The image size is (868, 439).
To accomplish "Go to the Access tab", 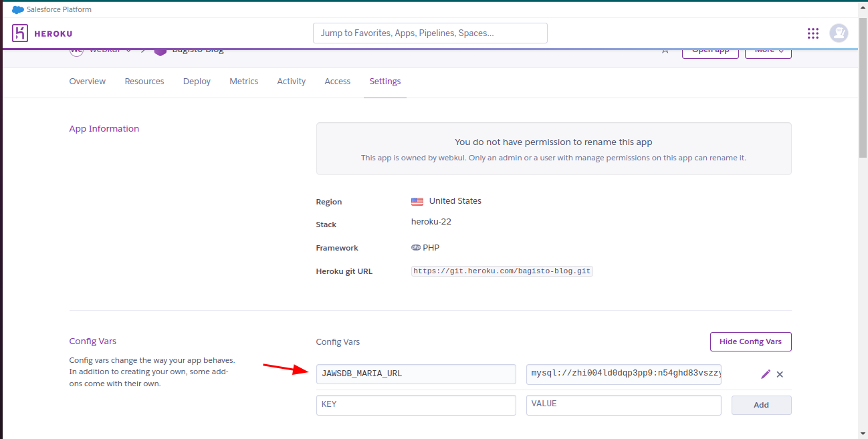I will (x=338, y=82).
